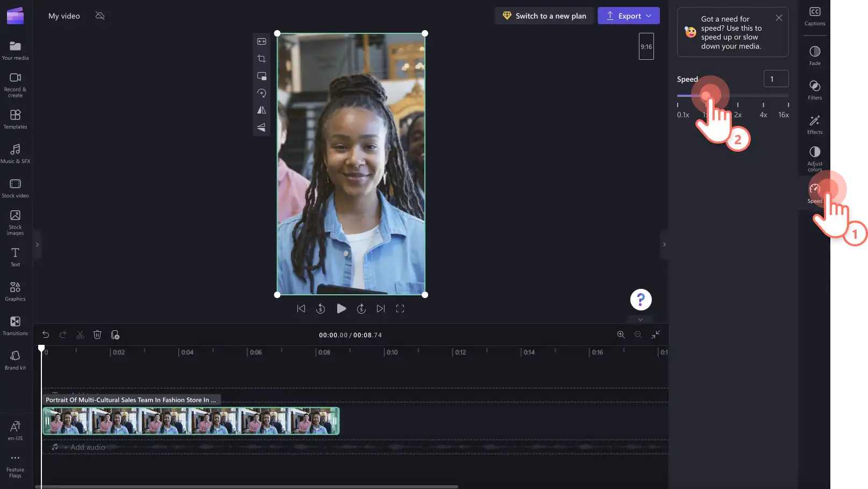
Task: Open Music & SFX library
Action: point(15,154)
